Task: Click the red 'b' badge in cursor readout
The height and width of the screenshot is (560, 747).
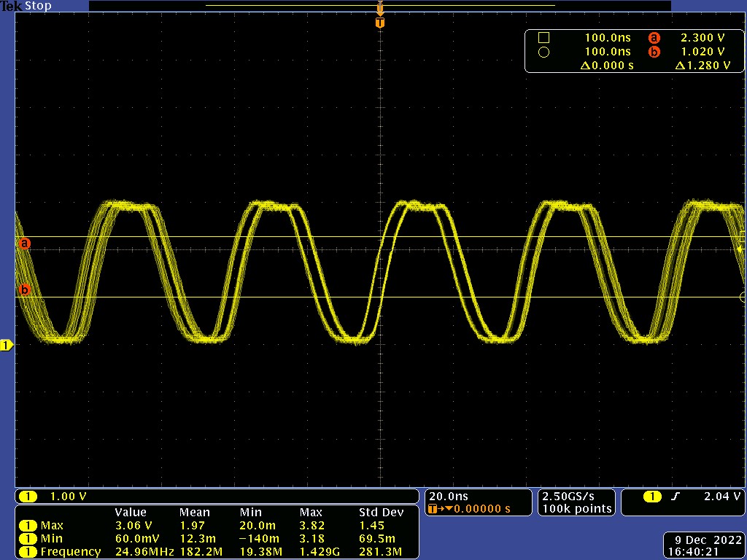Action: (654, 52)
